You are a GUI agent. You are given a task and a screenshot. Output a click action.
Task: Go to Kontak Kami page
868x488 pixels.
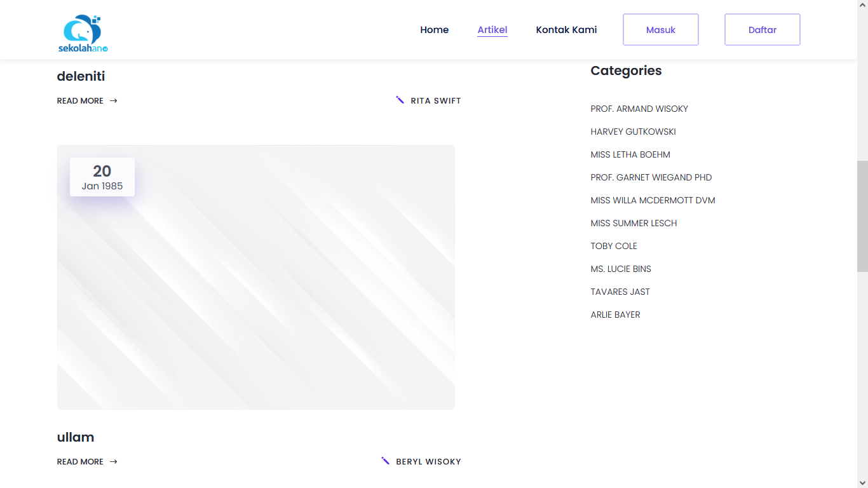(566, 30)
